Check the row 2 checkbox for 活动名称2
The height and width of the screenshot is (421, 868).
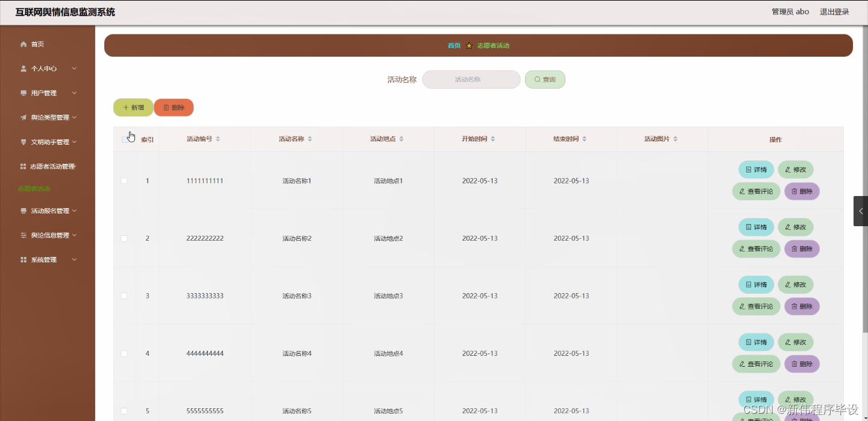pyautogui.click(x=124, y=238)
